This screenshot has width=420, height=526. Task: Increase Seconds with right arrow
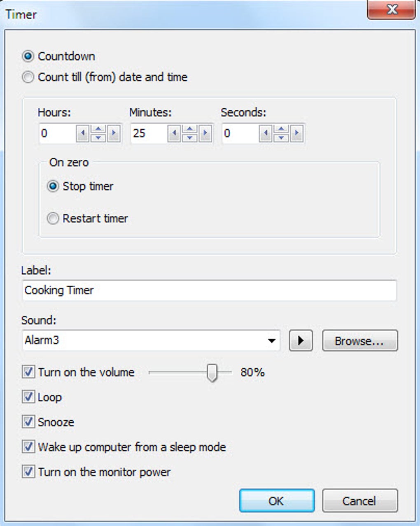point(297,133)
